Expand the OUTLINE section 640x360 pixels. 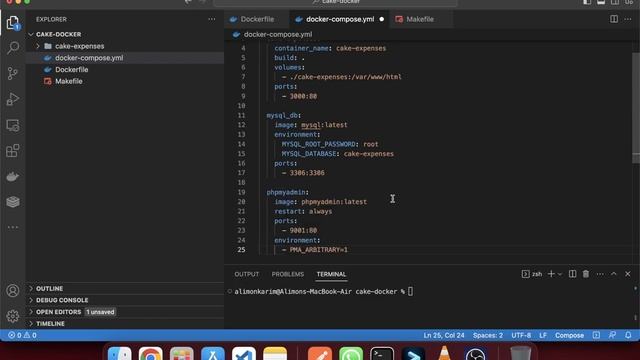(x=49, y=289)
